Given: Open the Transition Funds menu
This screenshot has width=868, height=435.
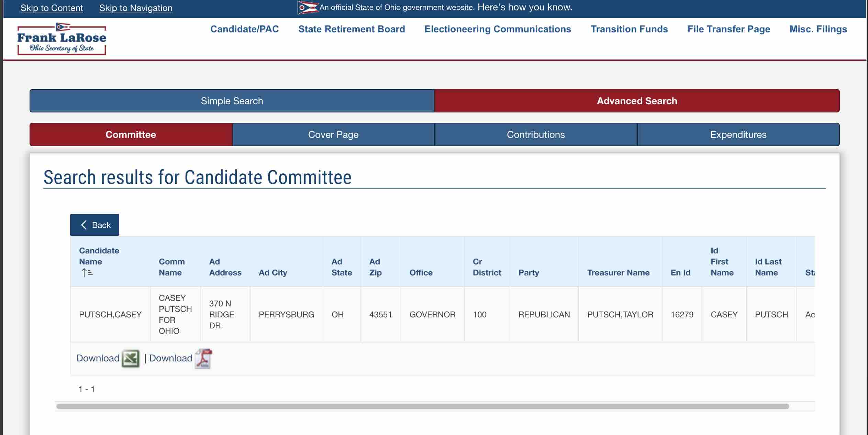Looking at the screenshot, I should tap(629, 29).
